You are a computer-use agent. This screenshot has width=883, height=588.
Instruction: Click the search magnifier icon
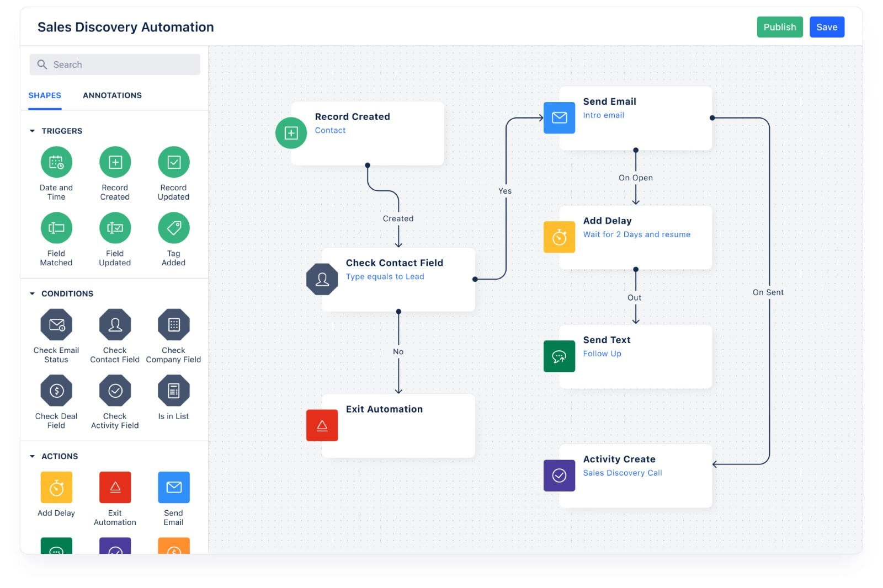coord(42,65)
